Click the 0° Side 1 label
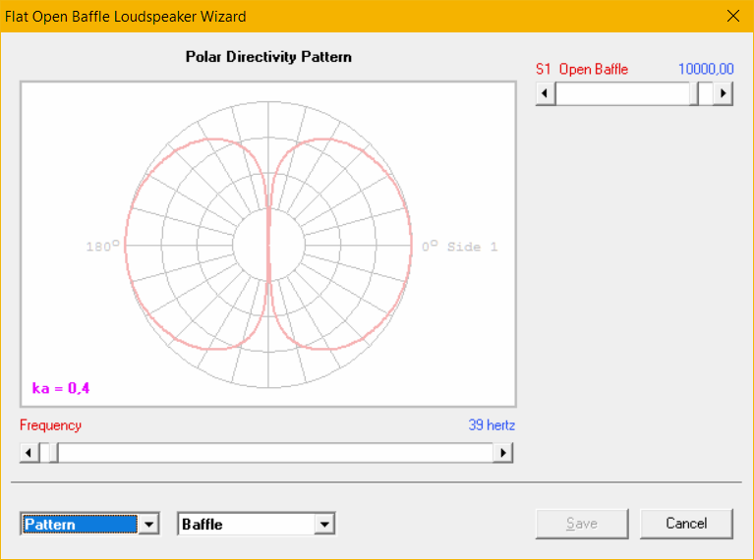Image resolution: width=754 pixels, height=560 pixels. tap(460, 247)
